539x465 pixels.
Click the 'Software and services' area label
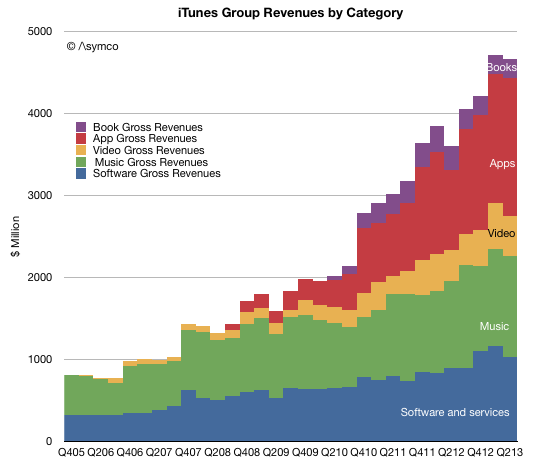click(x=455, y=412)
